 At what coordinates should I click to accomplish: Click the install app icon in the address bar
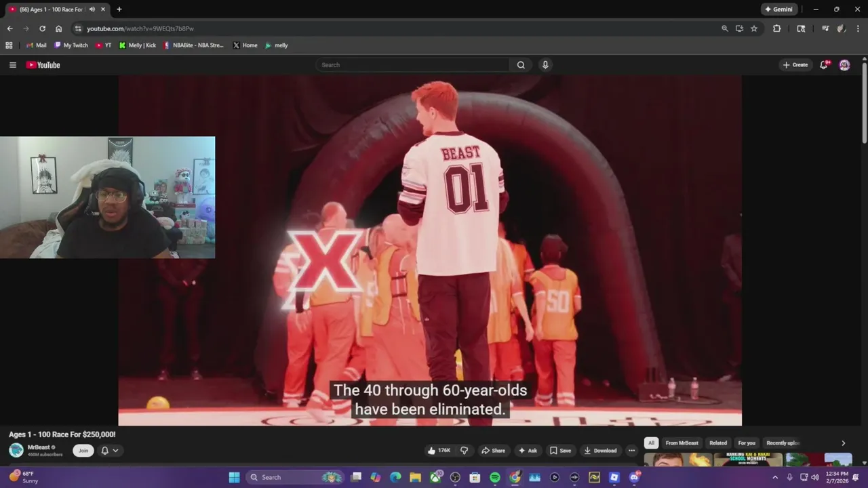(x=739, y=28)
